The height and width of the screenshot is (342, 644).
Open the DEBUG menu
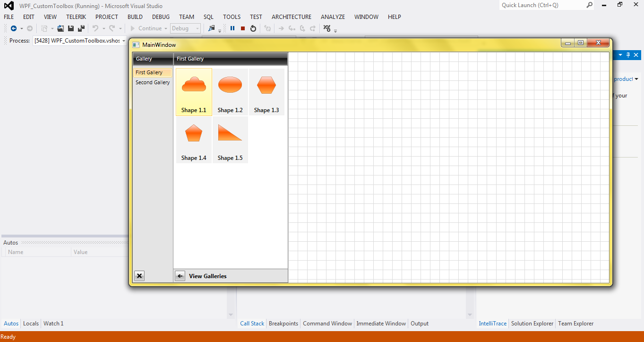point(161,17)
